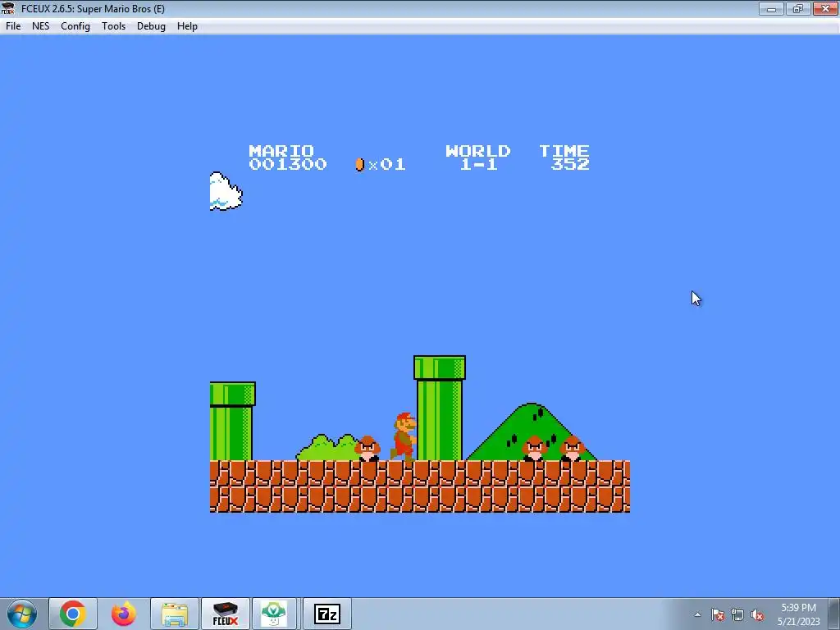The width and height of the screenshot is (840, 630).
Task: Click the tall green pipe
Action: click(x=440, y=409)
